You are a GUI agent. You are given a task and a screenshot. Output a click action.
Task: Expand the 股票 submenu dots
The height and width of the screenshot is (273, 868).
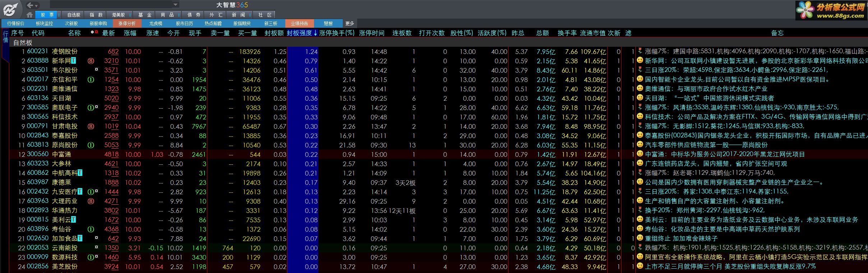coord(59,15)
